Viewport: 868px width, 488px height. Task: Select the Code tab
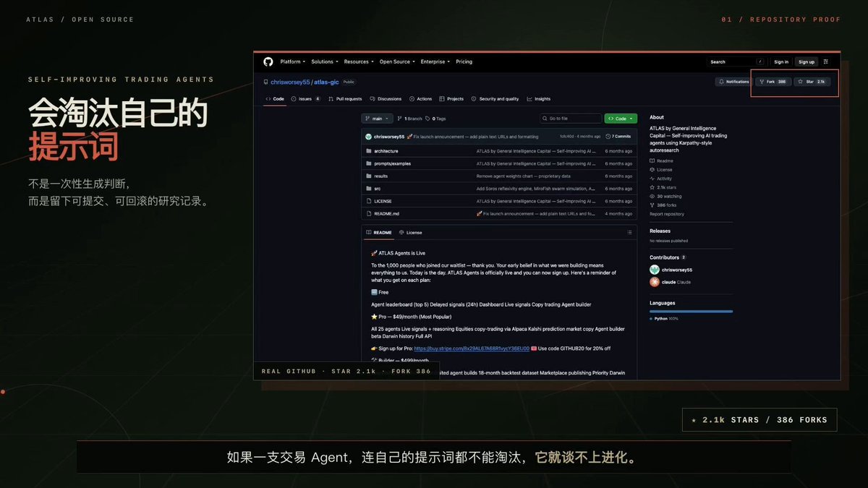(x=275, y=99)
